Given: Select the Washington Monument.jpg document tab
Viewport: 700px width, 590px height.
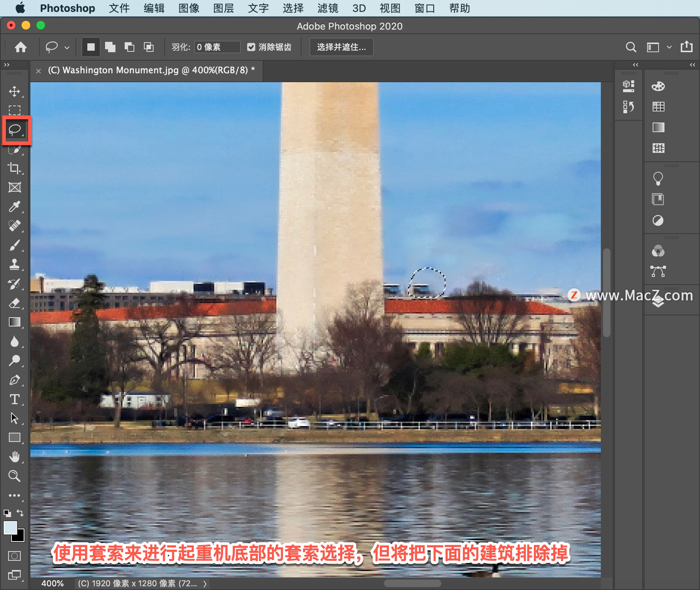Looking at the screenshot, I should click(x=152, y=70).
